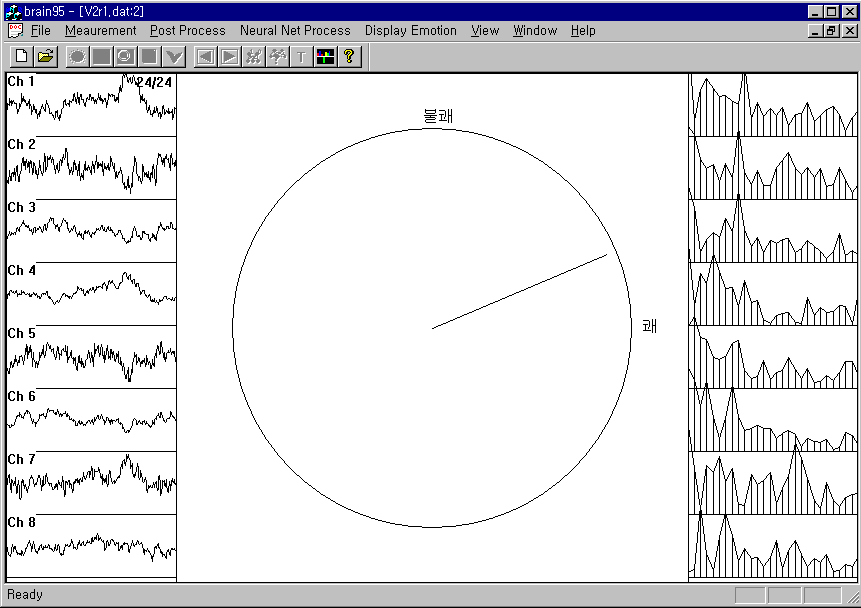Click the previous frame left-arrow icon
The height and width of the screenshot is (608, 861).
pyautogui.click(x=206, y=56)
